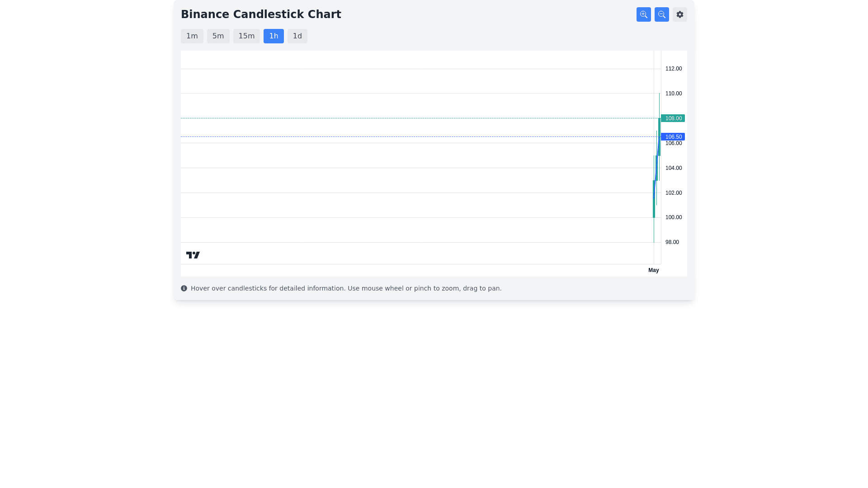Screen dimensions: 868x488
Task: Choose the 15m timeframe button
Action: tap(246, 36)
